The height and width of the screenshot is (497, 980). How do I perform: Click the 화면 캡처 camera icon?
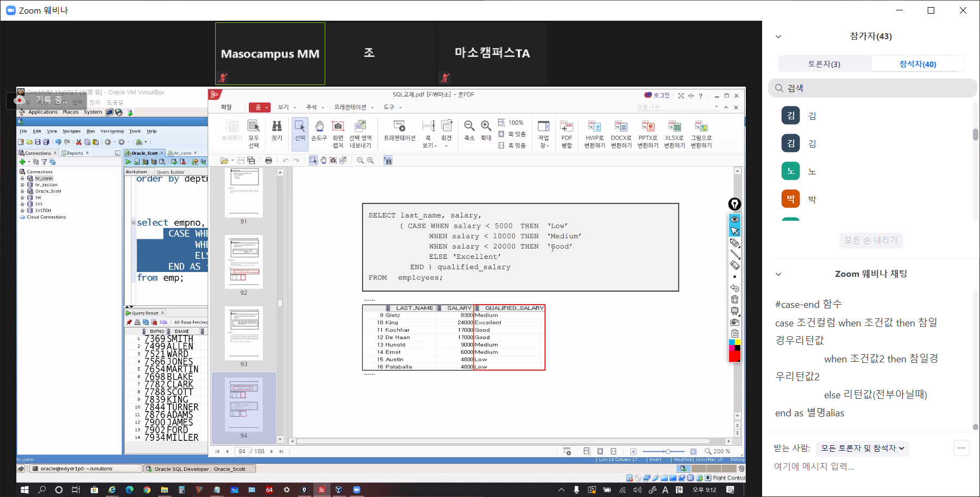(338, 127)
